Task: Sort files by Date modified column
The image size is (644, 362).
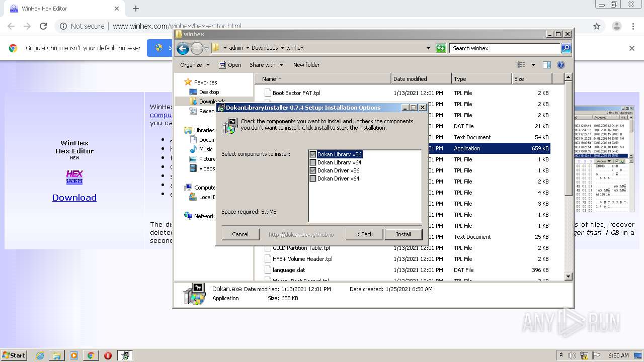Action: pos(421,79)
